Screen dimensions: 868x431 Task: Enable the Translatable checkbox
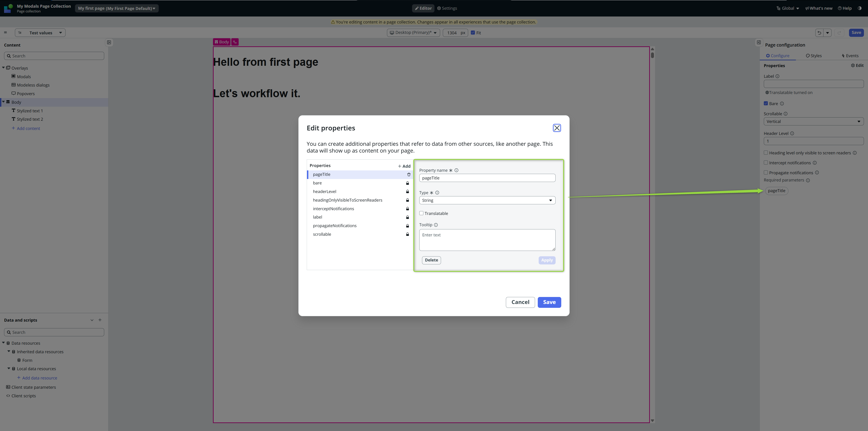pyautogui.click(x=421, y=213)
